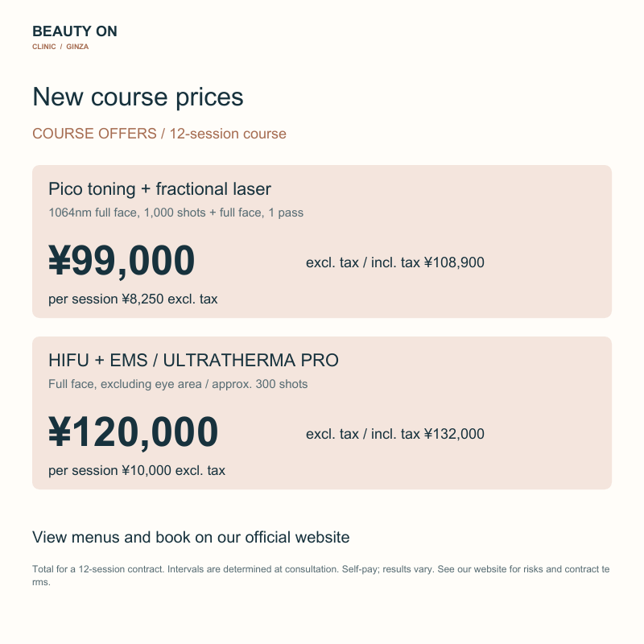Click the 1064nm full face description text
This screenshot has height=644, width=644.
(x=175, y=213)
